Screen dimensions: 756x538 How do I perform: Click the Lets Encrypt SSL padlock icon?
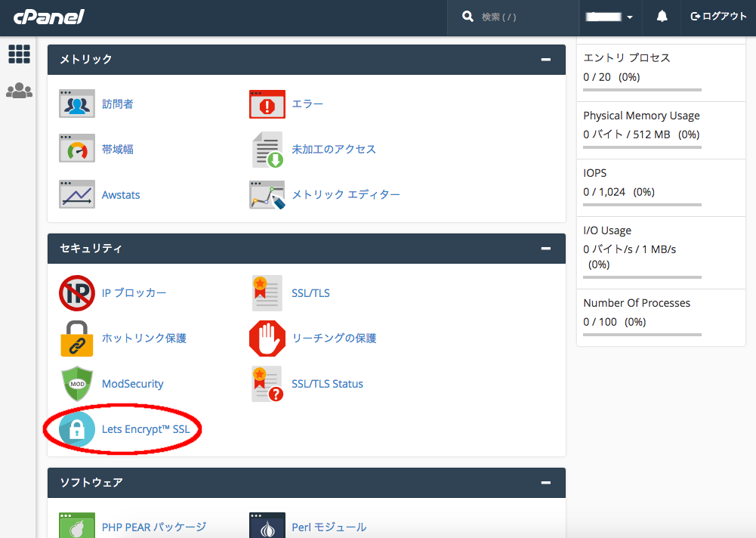pyautogui.click(x=77, y=429)
